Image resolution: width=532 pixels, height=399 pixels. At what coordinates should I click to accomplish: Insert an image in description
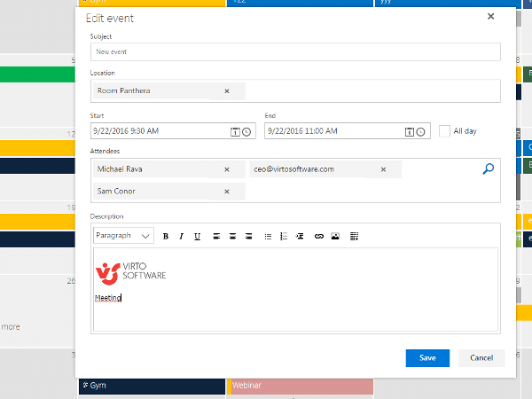coord(335,236)
